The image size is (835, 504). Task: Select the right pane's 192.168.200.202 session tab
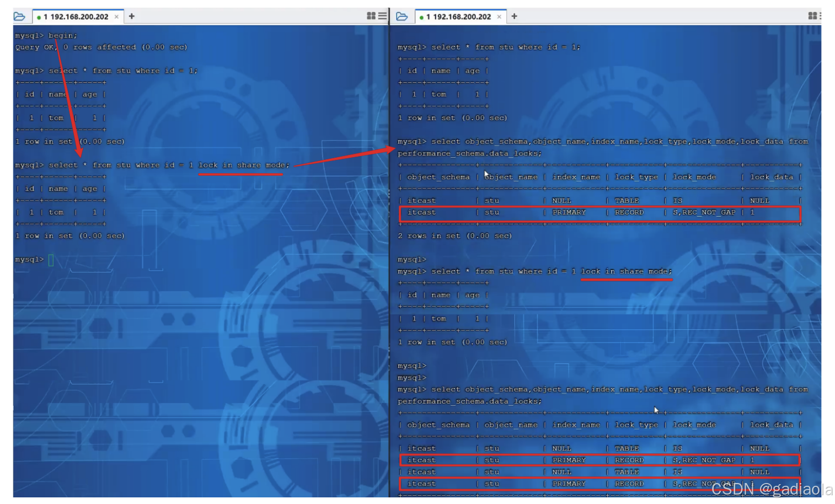click(x=461, y=17)
